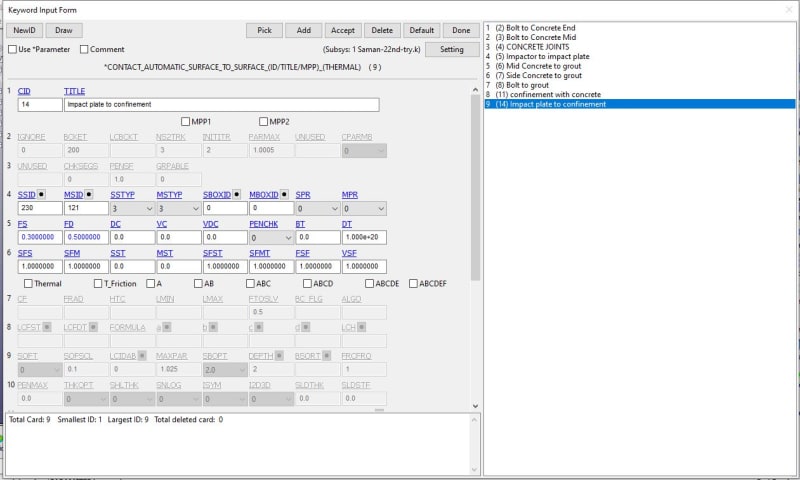Open the Setting button
800x480 pixels.
click(452, 49)
